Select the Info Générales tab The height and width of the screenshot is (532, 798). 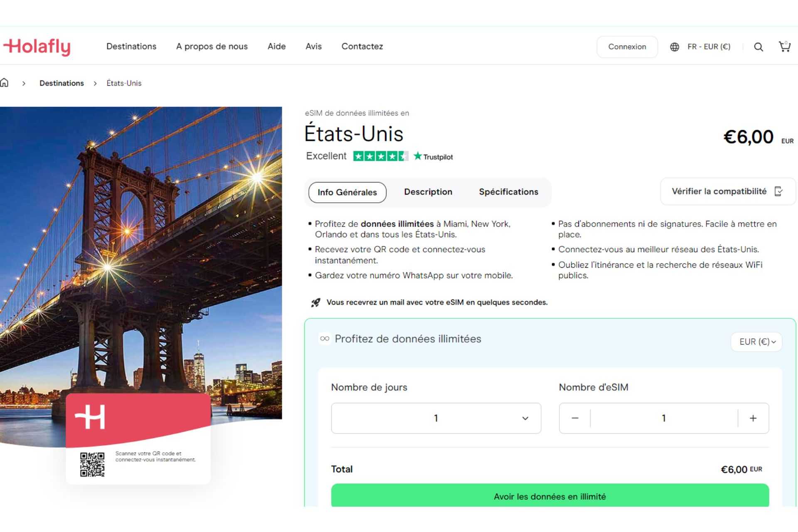[347, 192]
